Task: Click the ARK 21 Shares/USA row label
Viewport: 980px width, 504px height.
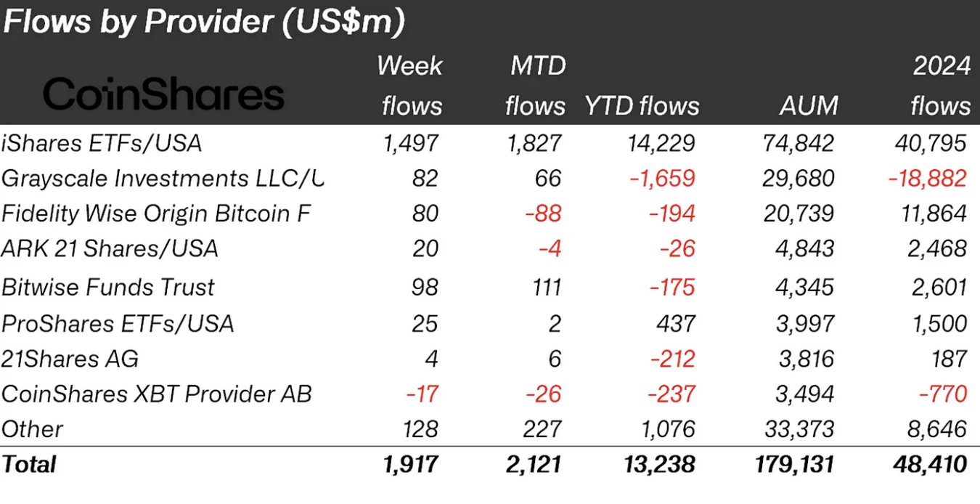Action: point(110,249)
